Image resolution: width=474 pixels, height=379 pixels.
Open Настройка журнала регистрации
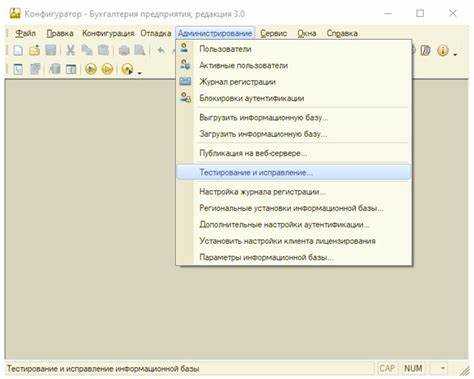coord(294,192)
